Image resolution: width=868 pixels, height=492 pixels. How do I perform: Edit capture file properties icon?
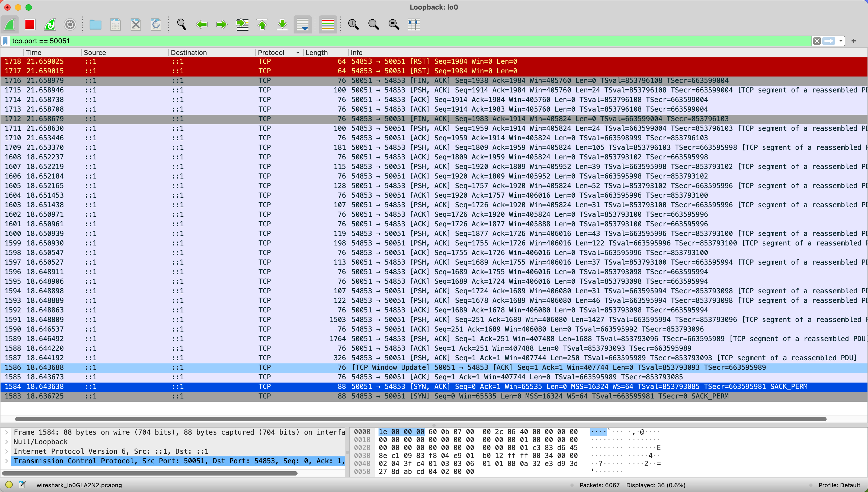tap(22, 485)
